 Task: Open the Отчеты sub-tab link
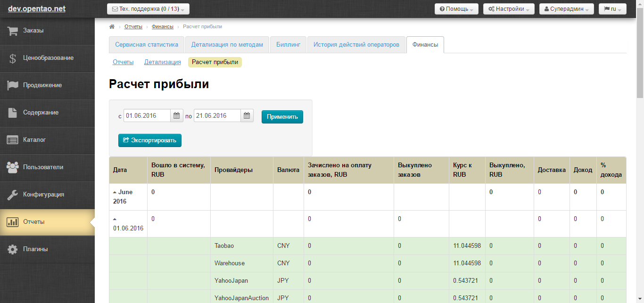(x=123, y=62)
